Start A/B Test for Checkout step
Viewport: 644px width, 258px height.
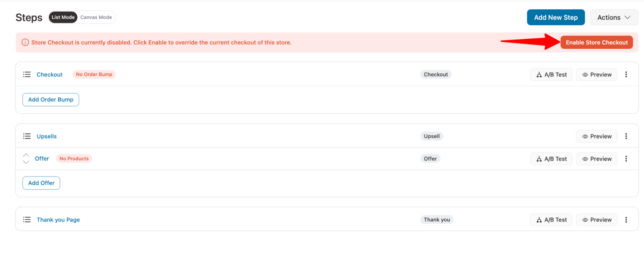[551, 74]
